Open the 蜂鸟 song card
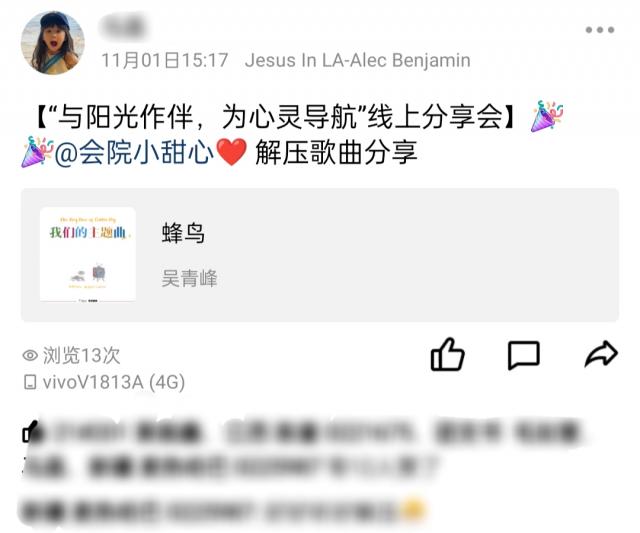The height and width of the screenshot is (533, 640). coord(320,255)
